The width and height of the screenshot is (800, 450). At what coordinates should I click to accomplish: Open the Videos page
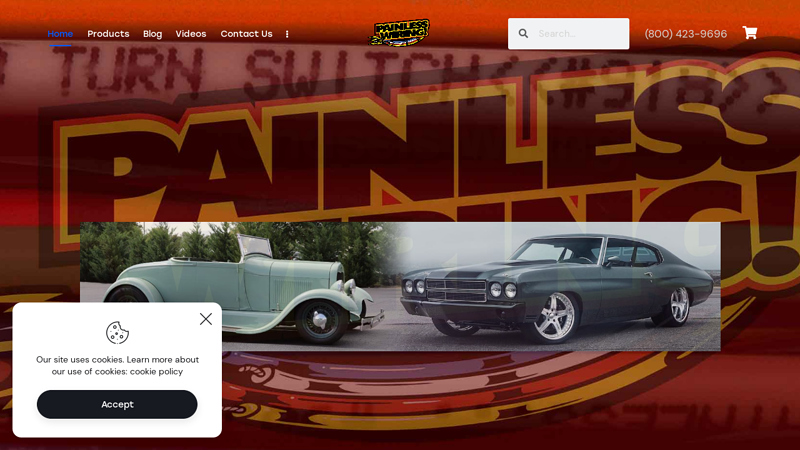[x=191, y=34]
